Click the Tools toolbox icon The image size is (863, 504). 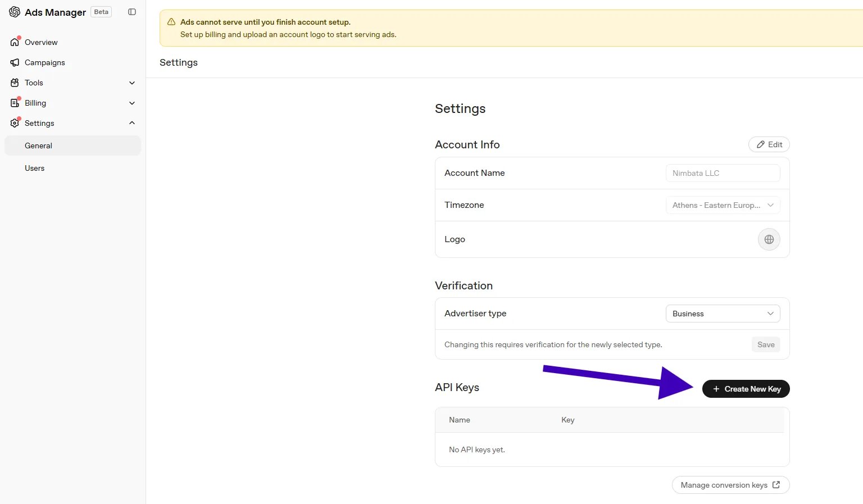(x=15, y=83)
